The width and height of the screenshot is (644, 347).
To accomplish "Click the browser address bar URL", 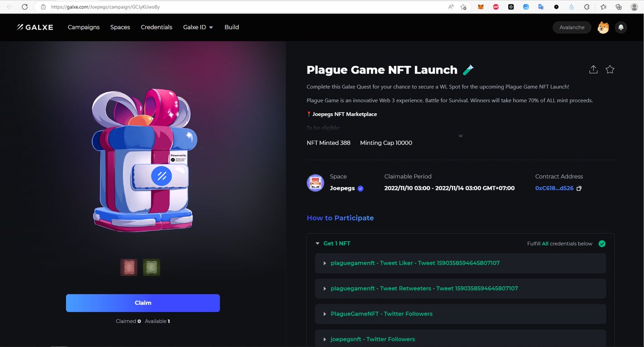I will [106, 7].
